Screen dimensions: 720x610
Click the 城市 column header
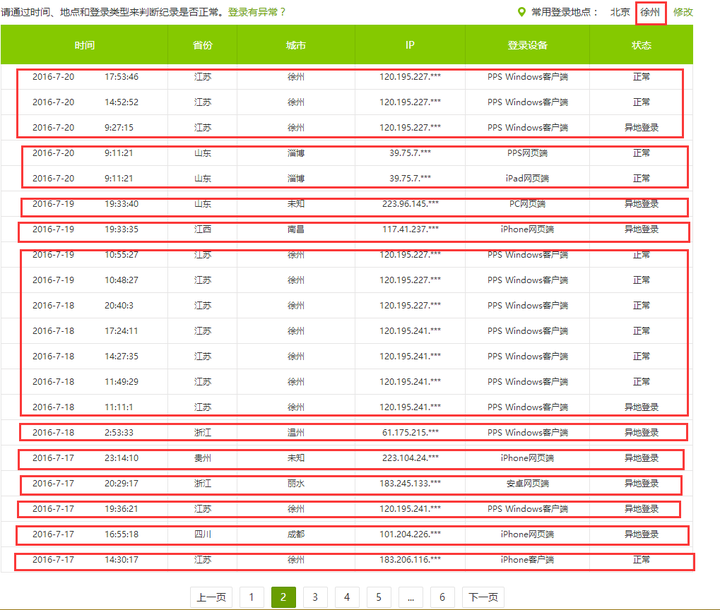[296, 45]
